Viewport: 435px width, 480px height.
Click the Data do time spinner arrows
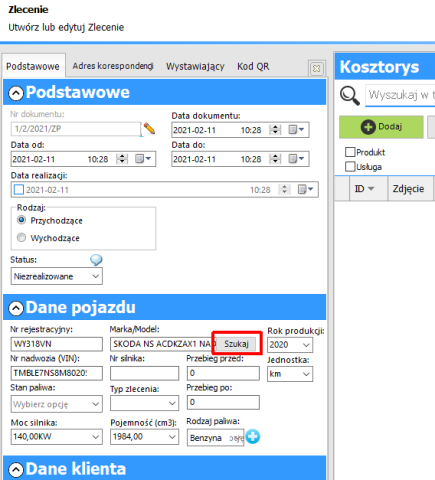[275, 159]
